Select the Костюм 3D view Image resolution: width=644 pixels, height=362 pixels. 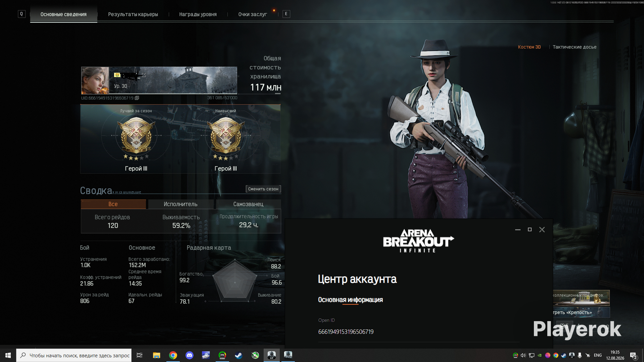[529, 47]
